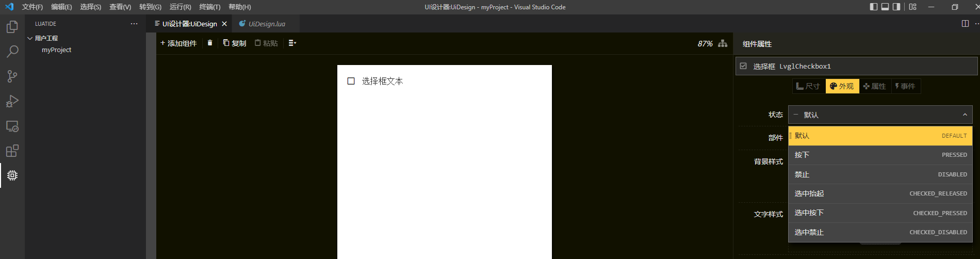The width and height of the screenshot is (980, 259).
Task: Open editor more actions menu
Action: (976, 24)
